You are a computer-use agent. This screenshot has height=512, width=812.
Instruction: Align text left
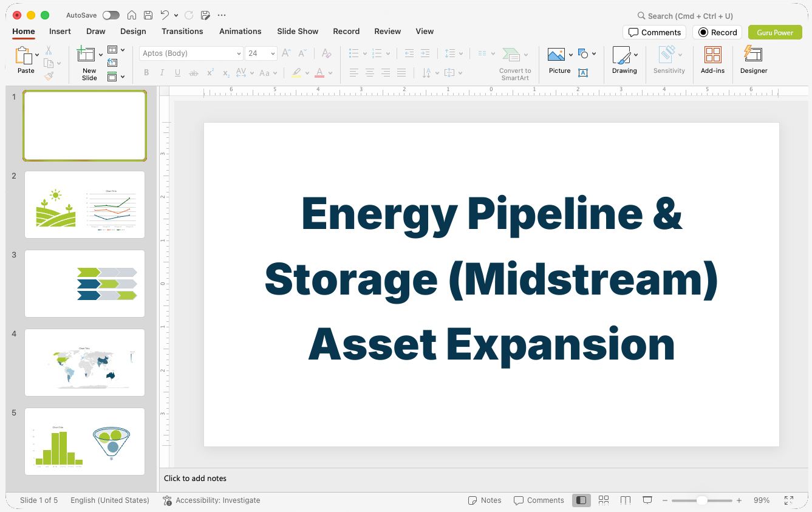(x=354, y=73)
